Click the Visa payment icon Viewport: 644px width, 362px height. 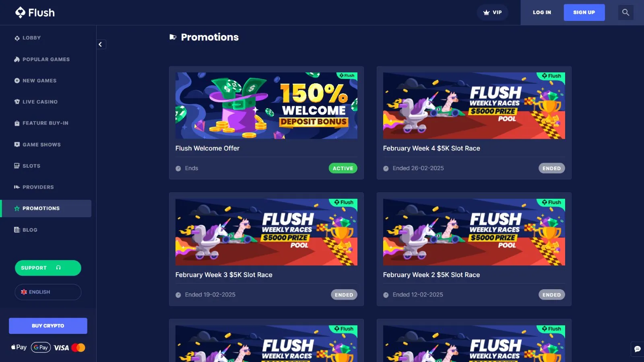coord(61,348)
